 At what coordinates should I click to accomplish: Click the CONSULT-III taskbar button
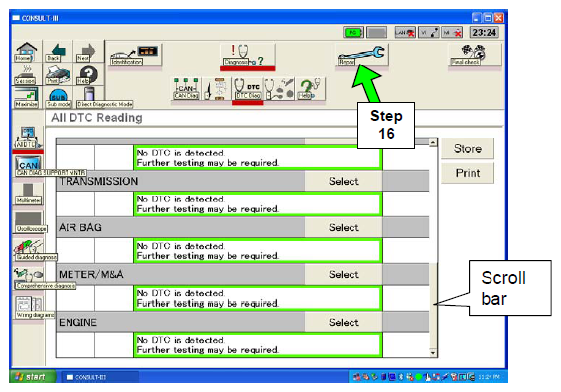tap(100, 377)
